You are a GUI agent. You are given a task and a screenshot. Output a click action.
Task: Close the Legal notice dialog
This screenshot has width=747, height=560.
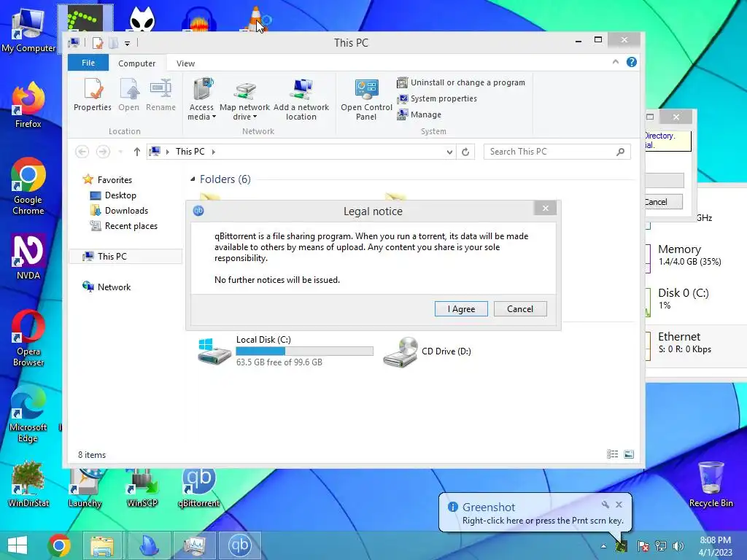click(546, 208)
